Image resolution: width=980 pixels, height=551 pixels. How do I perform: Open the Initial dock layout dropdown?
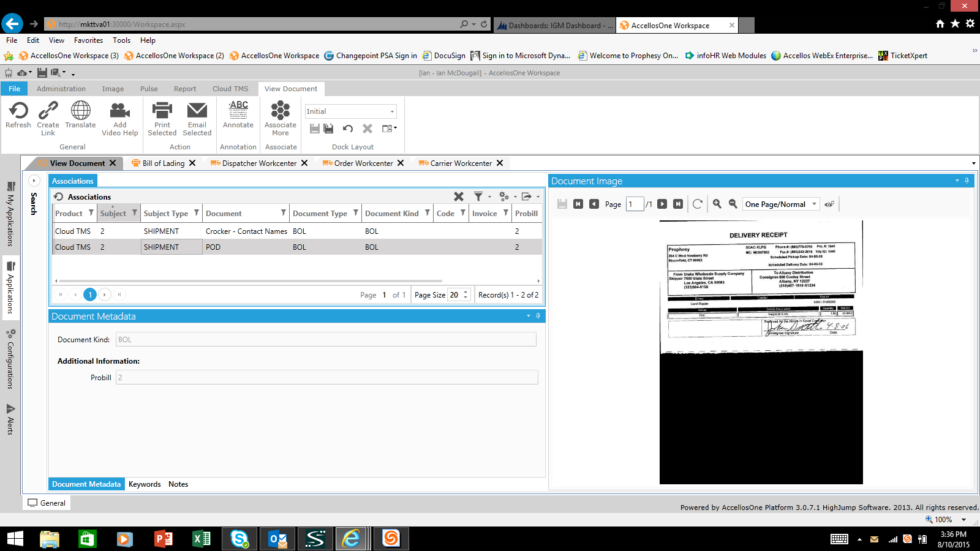point(392,111)
